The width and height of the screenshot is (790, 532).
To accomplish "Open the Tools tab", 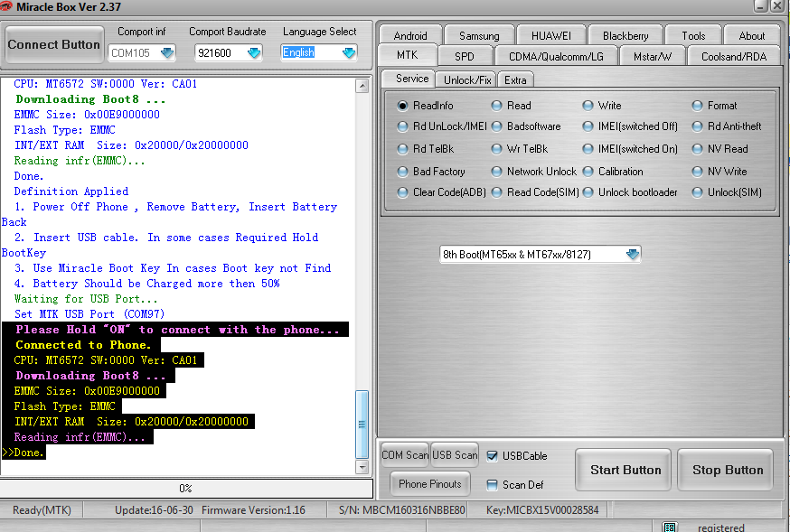I will [693, 36].
